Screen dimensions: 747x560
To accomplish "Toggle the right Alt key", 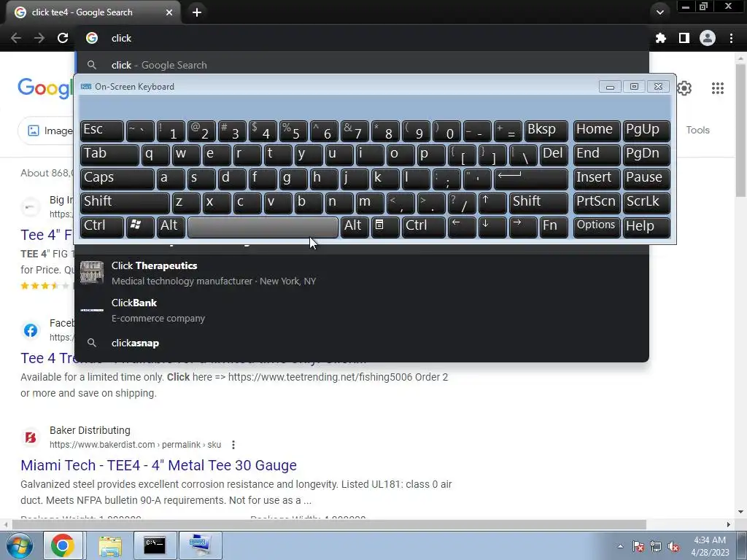I will pyautogui.click(x=355, y=227).
